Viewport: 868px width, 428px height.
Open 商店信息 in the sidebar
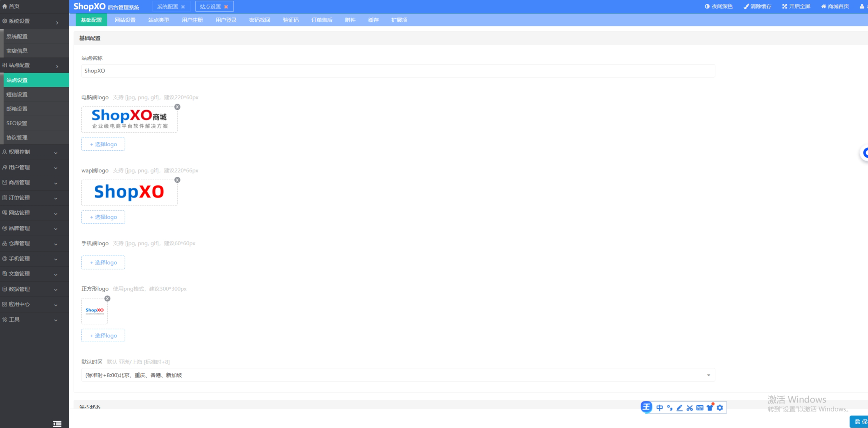pyautogui.click(x=36, y=51)
